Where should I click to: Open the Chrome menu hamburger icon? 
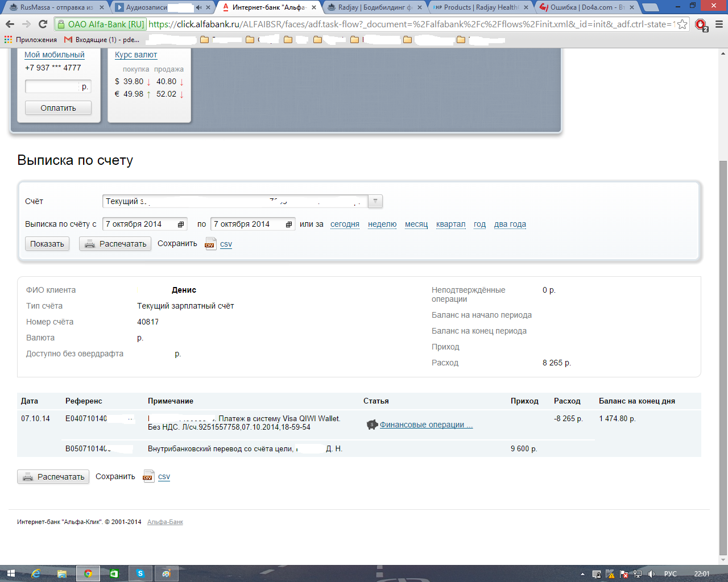[718, 24]
